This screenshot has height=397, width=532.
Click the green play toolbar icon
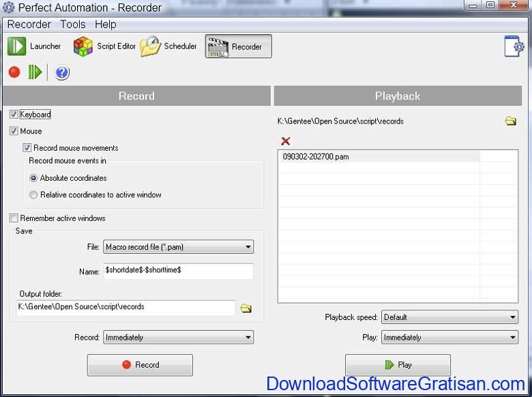click(35, 72)
